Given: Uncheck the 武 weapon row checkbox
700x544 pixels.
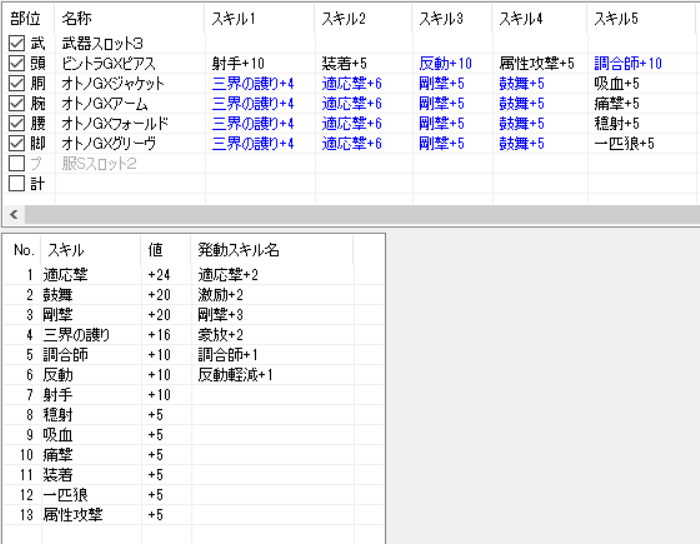Looking at the screenshot, I should tap(17, 43).
